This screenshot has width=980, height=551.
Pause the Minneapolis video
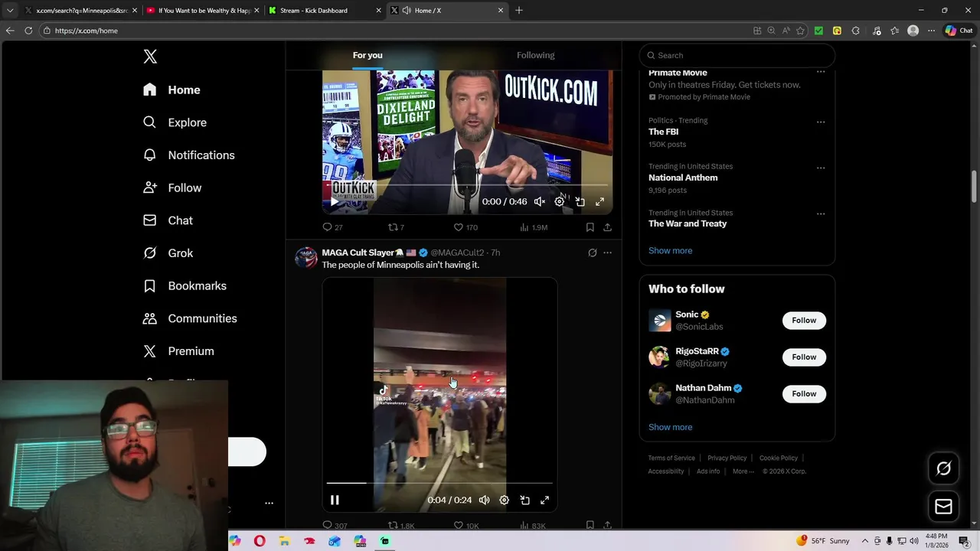click(335, 500)
